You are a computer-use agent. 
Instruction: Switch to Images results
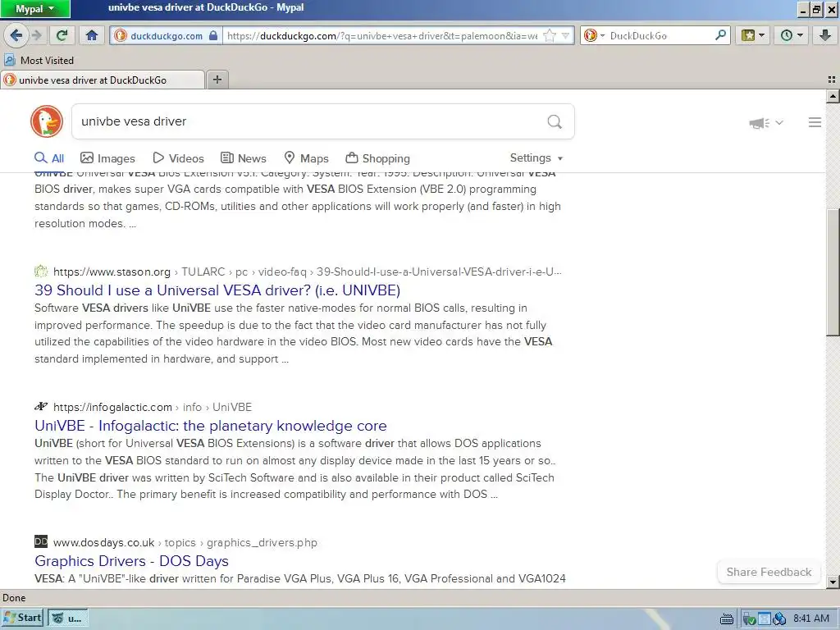click(107, 158)
